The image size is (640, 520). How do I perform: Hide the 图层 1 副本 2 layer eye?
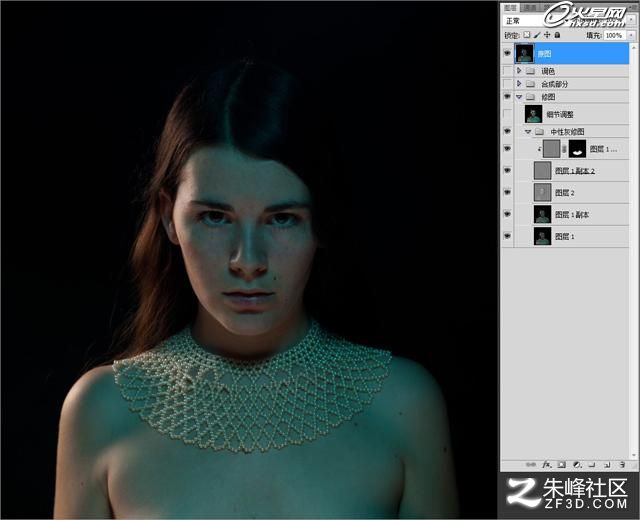pos(507,171)
